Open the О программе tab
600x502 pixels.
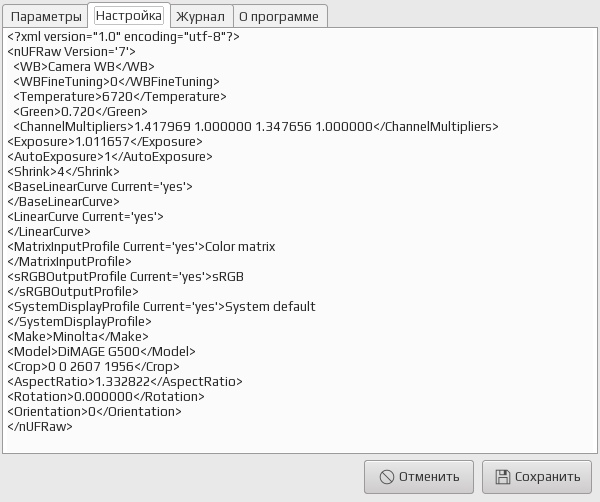(x=279, y=16)
